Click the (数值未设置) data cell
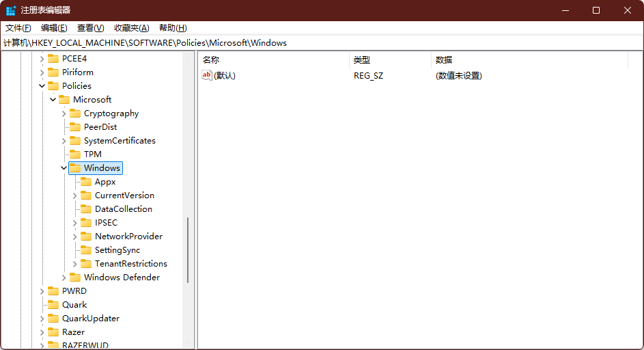The height and width of the screenshot is (350, 644). pyautogui.click(x=459, y=76)
